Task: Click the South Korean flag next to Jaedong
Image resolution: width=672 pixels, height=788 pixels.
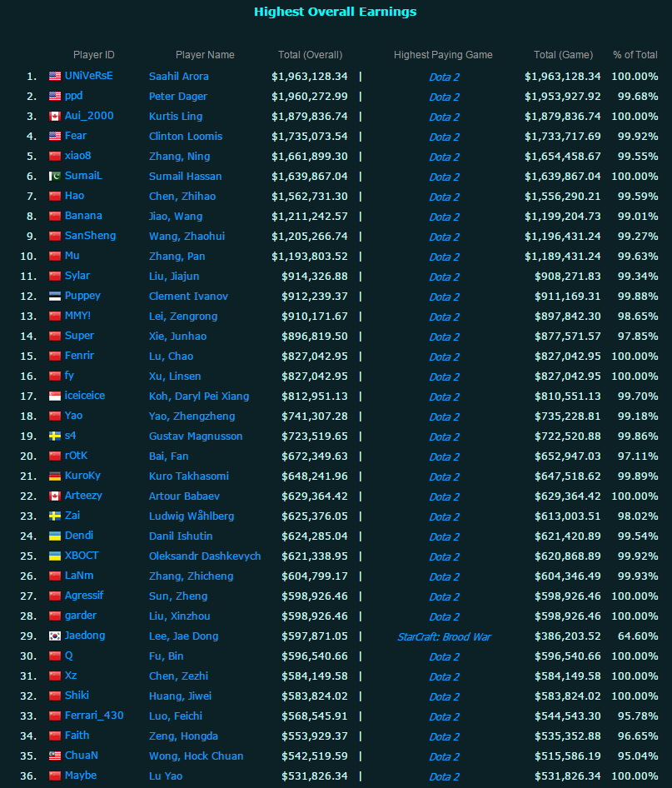Action: (55, 636)
